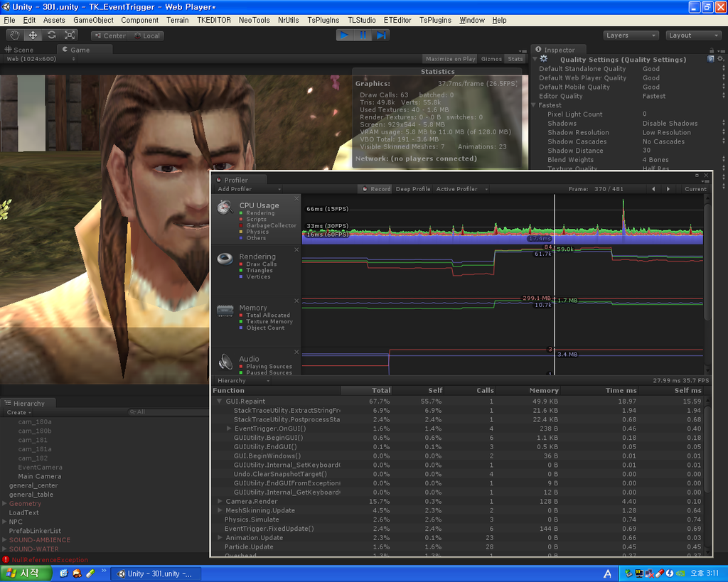Click the Play button

coord(345,36)
